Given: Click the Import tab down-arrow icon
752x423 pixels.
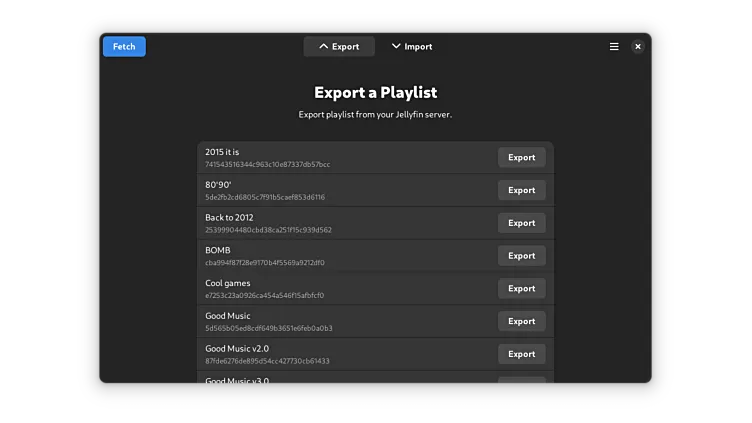Looking at the screenshot, I should pyautogui.click(x=396, y=46).
